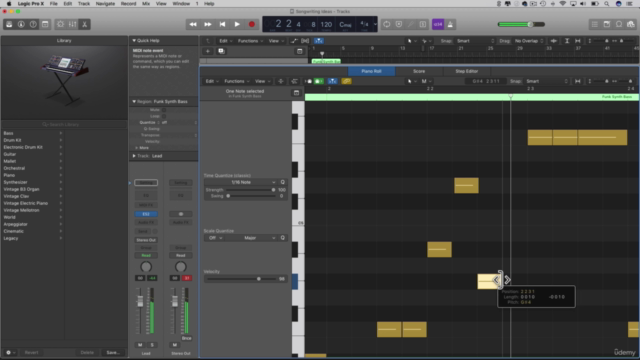Open the File menu
The image size is (640, 360).
point(53,4)
